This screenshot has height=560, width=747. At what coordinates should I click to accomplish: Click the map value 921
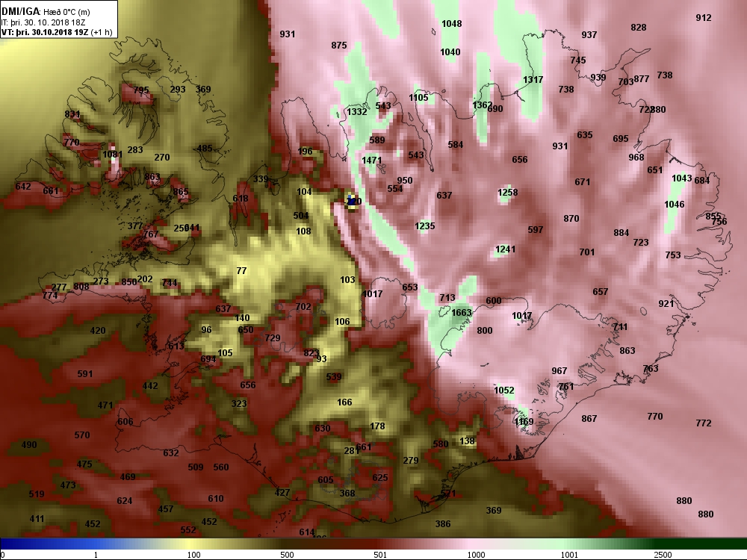[x=666, y=304]
